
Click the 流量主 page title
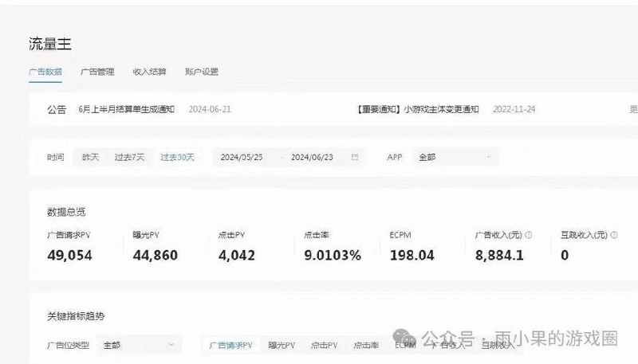[50, 44]
